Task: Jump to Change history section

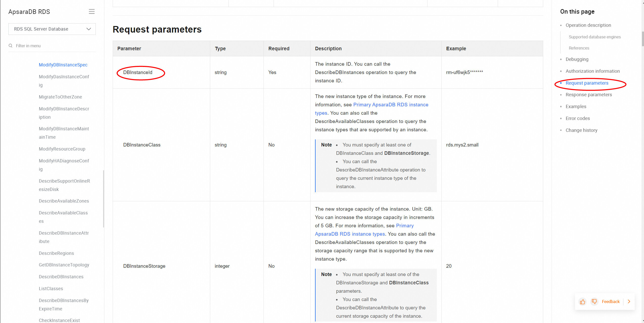Action: [581, 130]
